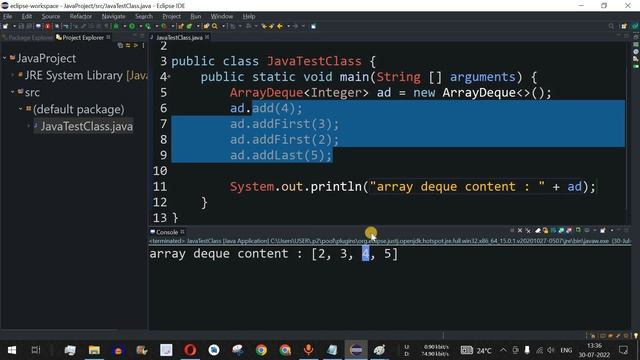The width and height of the screenshot is (640, 360).
Task: Click the Open Type toolbar icon
Action: point(206,26)
